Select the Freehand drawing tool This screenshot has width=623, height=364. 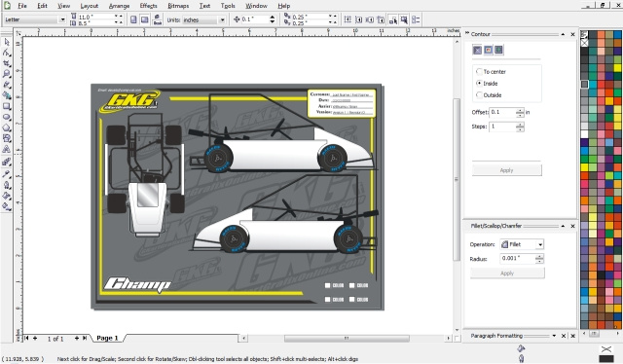(x=7, y=85)
